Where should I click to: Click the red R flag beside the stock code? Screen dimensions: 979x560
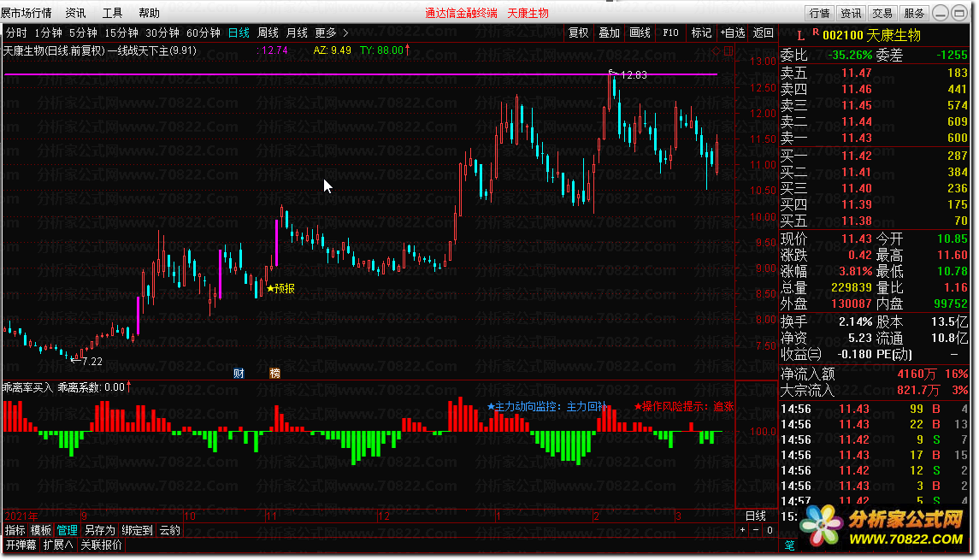click(x=816, y=32)
